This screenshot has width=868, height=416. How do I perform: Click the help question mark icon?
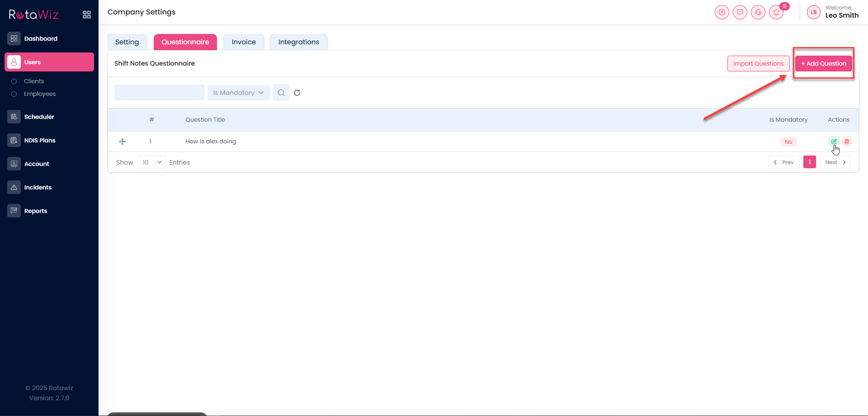pyautogui.click(x=722, y=12)
